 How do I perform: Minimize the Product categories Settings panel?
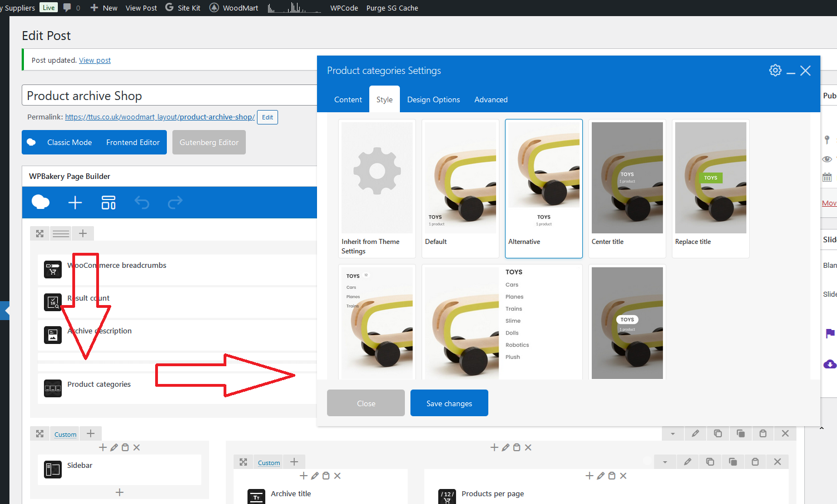tap(791, 71)
